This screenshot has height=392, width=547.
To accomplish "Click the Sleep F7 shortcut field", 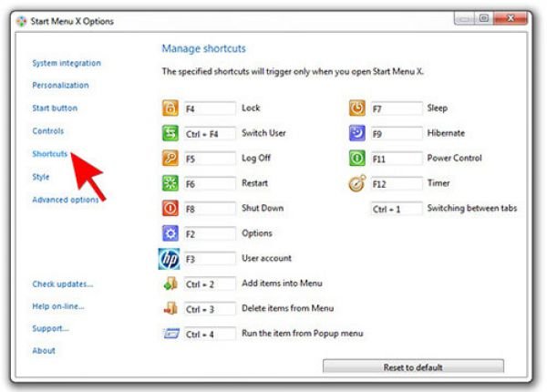I will point(397,108).
